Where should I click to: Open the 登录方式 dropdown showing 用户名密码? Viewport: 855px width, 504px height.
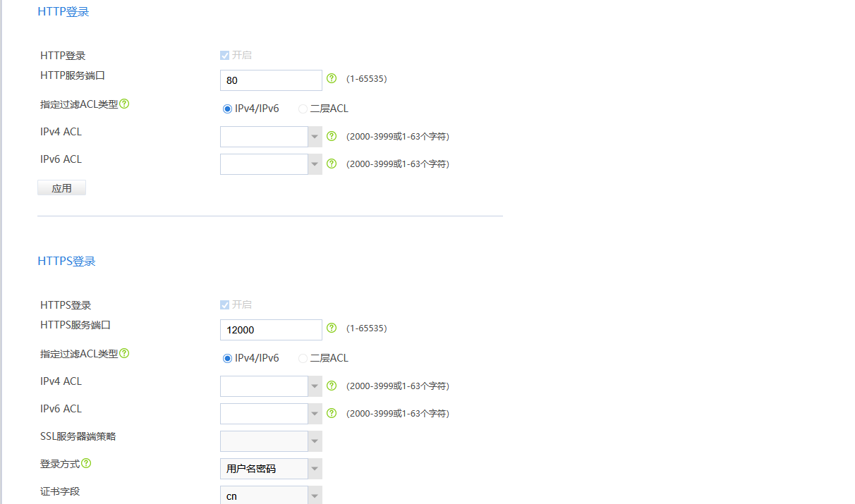pos(315,469)
